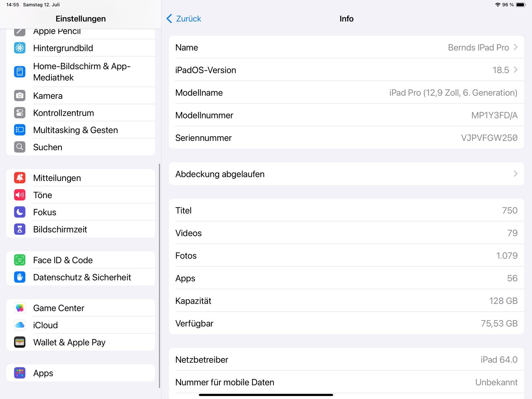532x399 pixels.
Task: Tap the iCloud cloud icon
Action: 20,325
